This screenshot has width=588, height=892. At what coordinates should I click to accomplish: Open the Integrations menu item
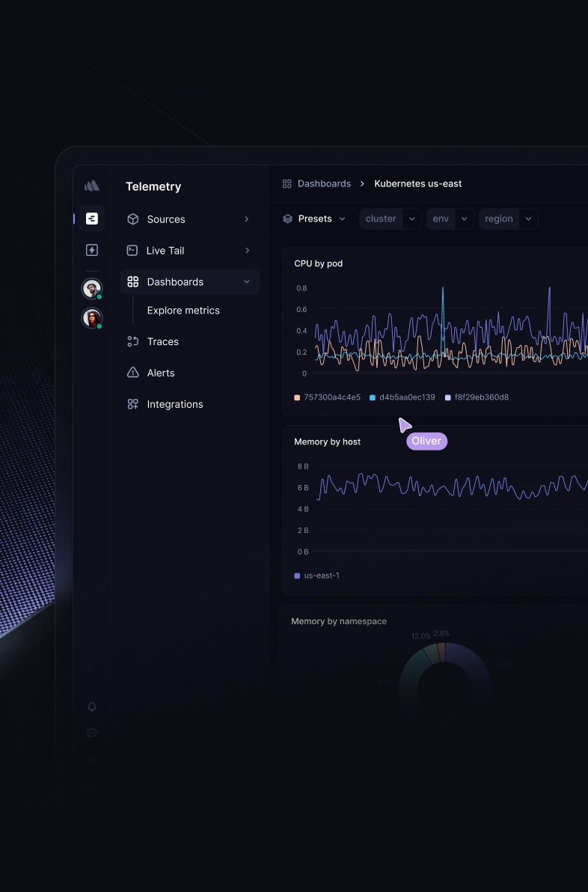click(x=189, y=404)
